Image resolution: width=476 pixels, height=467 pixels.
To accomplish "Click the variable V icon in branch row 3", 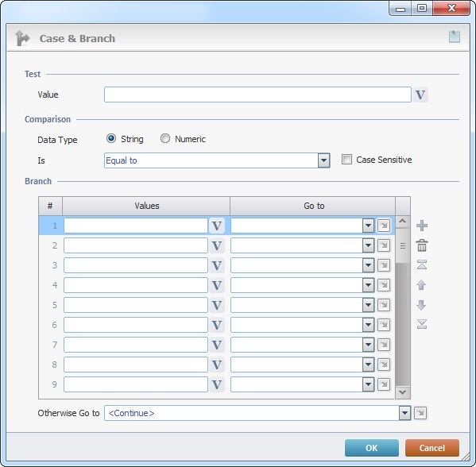I will point(216,265).
